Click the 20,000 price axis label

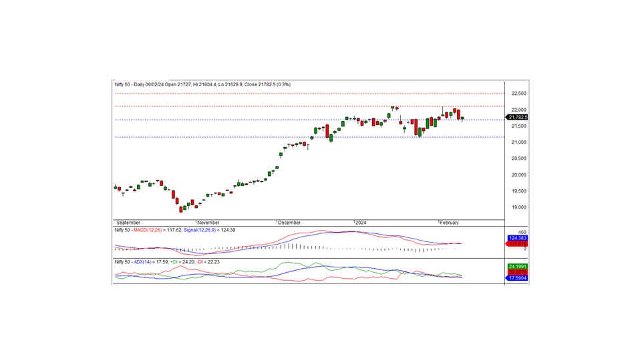coord(518,175)
